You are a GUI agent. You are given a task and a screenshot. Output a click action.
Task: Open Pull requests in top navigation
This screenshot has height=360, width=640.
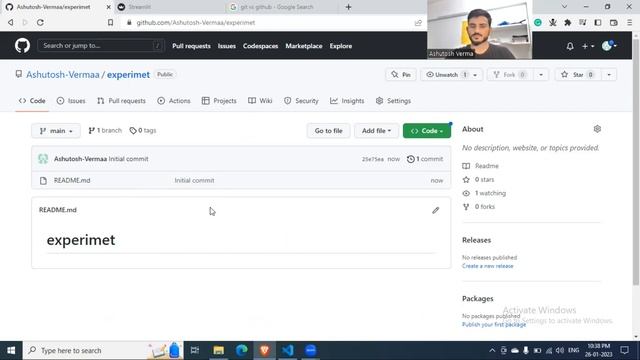191,46
